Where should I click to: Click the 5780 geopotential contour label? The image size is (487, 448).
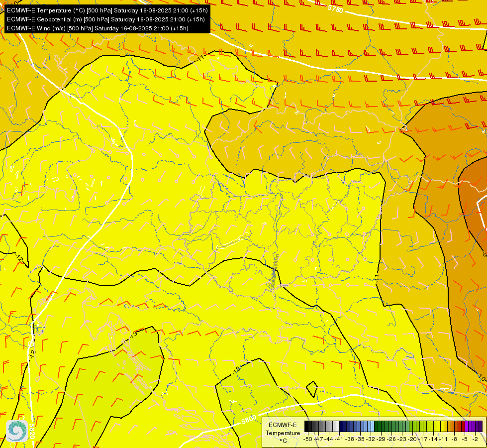click(x=335, y=8)
